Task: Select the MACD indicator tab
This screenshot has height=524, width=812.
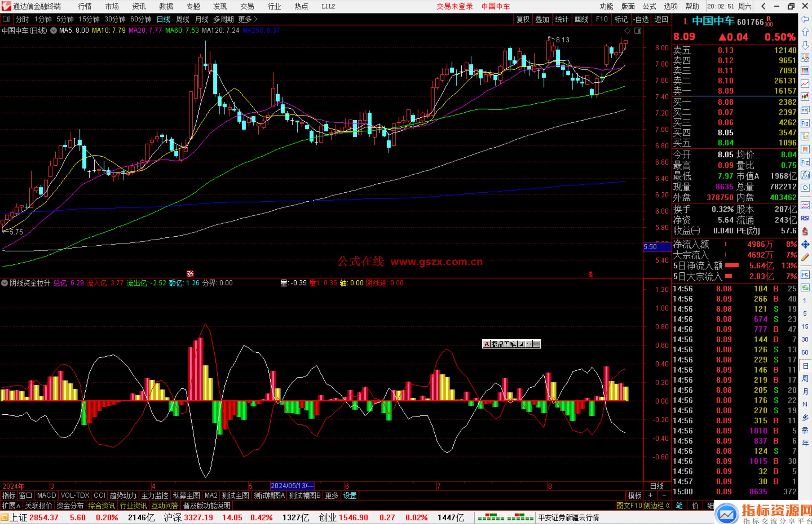Action: pos(47,496)
